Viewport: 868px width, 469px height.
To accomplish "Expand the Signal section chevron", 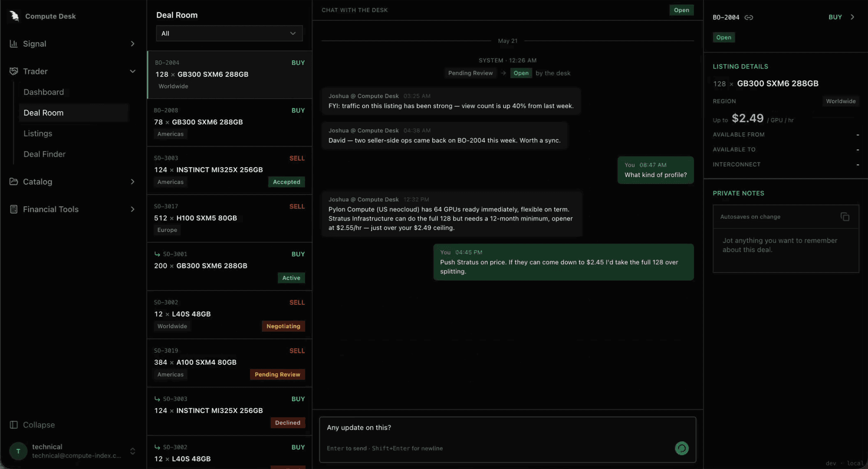I will 132,44.
